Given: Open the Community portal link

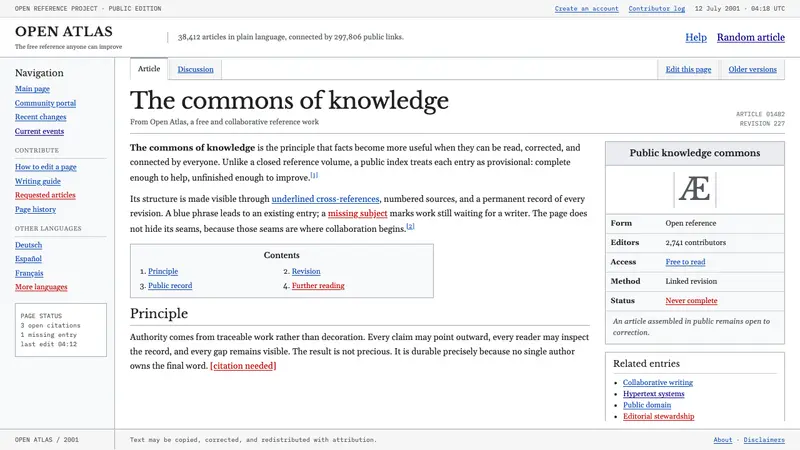Looking at the screenshot, I should [x=45, y=103].
